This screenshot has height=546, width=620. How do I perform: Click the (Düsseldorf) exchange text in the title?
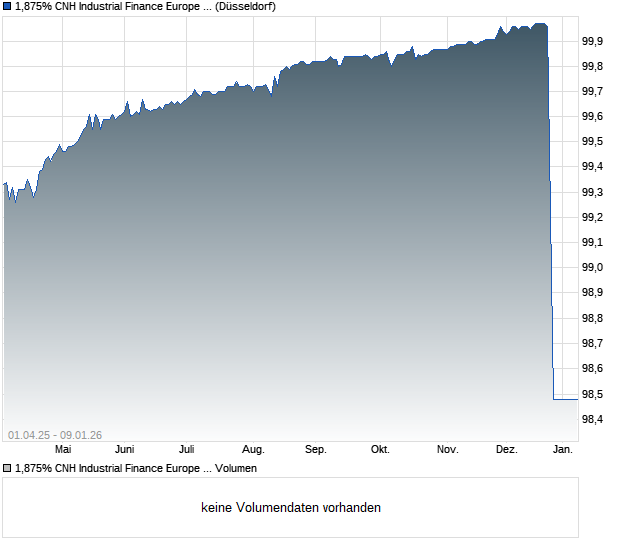pos(246,7)
